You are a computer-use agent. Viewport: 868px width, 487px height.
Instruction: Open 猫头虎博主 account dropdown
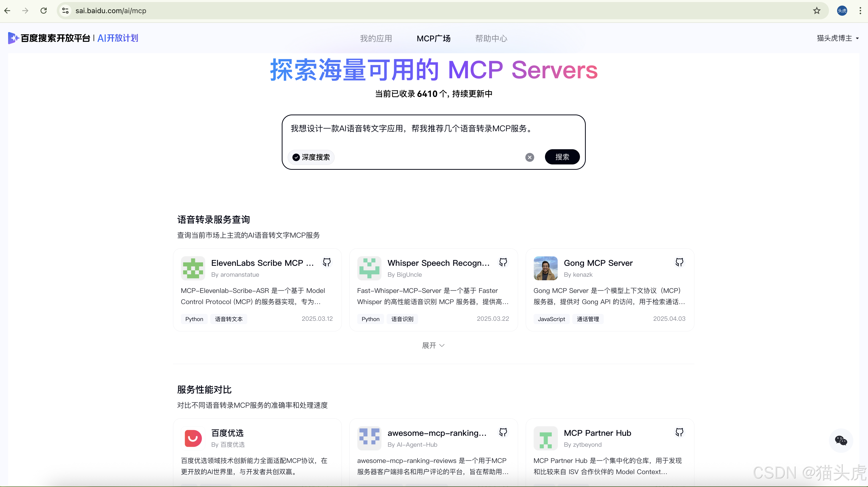837,38
